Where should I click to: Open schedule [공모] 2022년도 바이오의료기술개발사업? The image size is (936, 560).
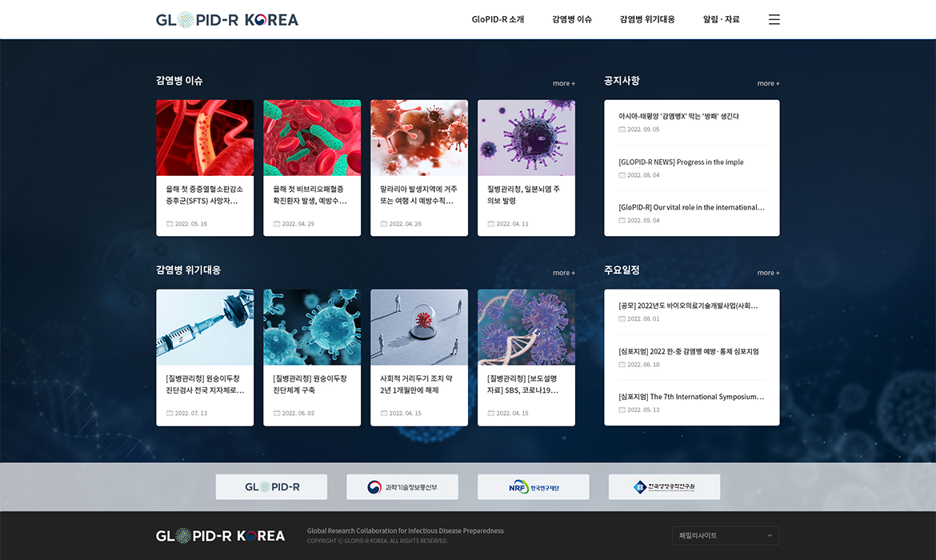pyautogui.click(x=688, y=306)
